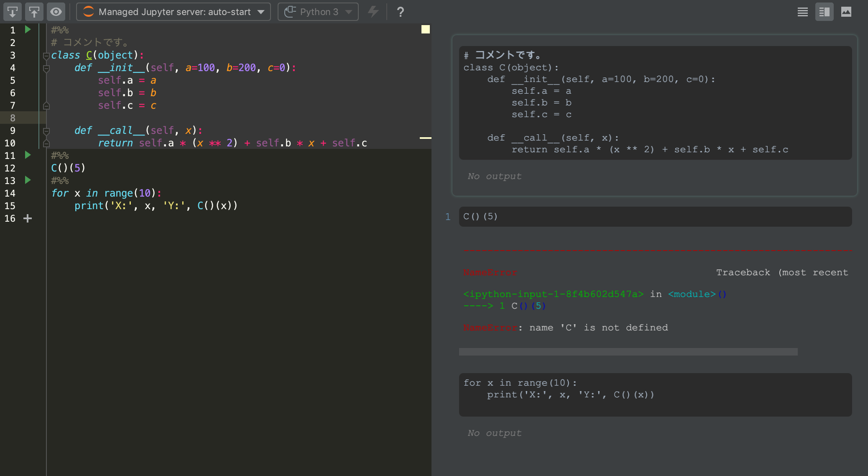Viewport: 868px width, 476px height.
Task: Click the yellow inspection status indicator
Action: coord(426,29)
